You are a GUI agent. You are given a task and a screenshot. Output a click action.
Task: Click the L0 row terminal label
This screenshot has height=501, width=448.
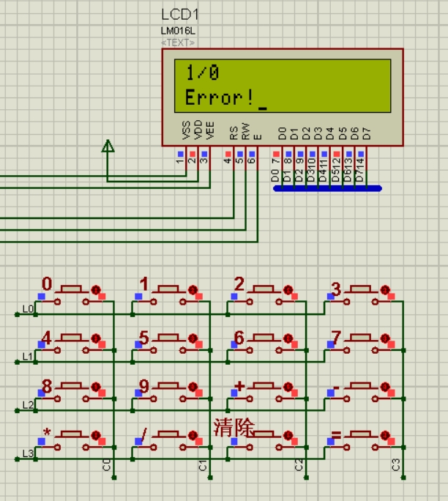coord(28,309)
